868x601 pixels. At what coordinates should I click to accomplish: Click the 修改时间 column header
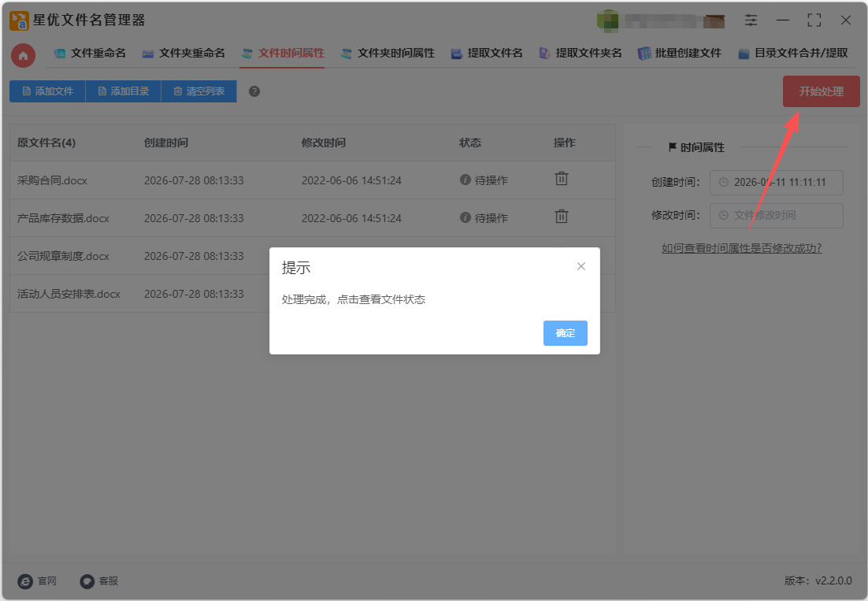pos(323,143)
